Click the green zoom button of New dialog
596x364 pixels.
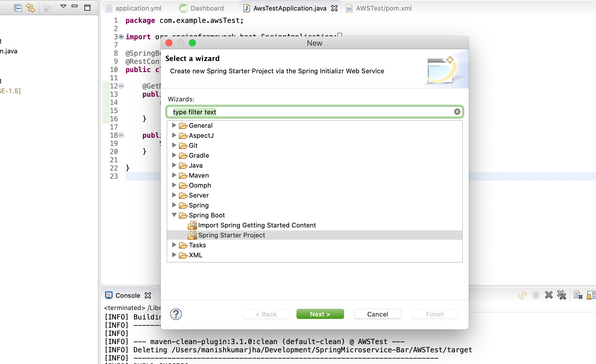click(x=192, y=43)
